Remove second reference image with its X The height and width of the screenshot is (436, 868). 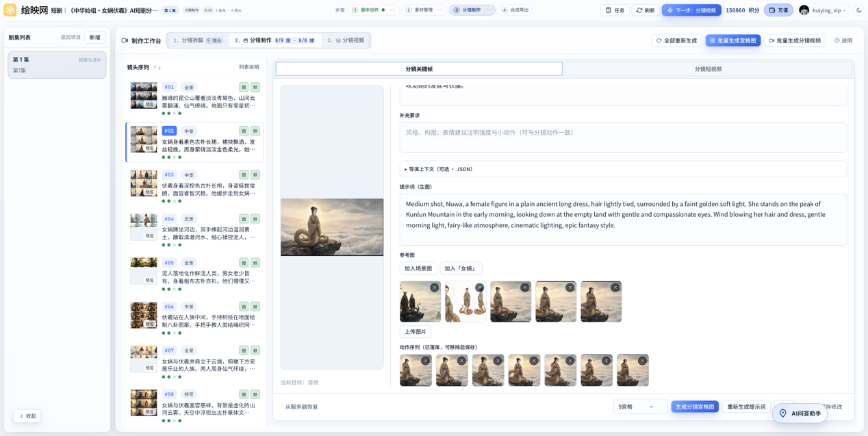point(480,287)
